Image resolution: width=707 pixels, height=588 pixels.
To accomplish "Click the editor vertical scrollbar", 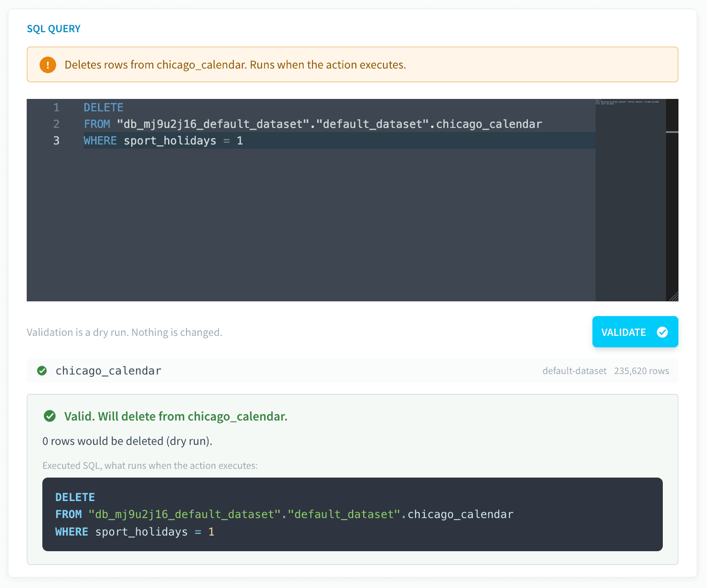I will pyautogui.click(x=672, y=200).
